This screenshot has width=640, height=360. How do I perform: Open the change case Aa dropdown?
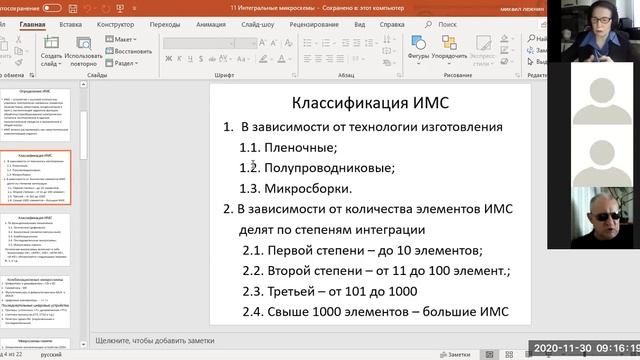pos(242,59)
